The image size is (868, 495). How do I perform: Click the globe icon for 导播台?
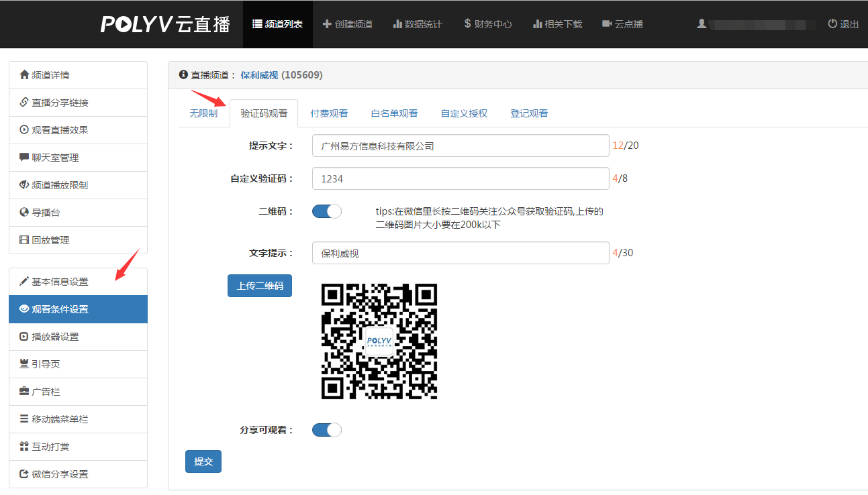point(24,213)
